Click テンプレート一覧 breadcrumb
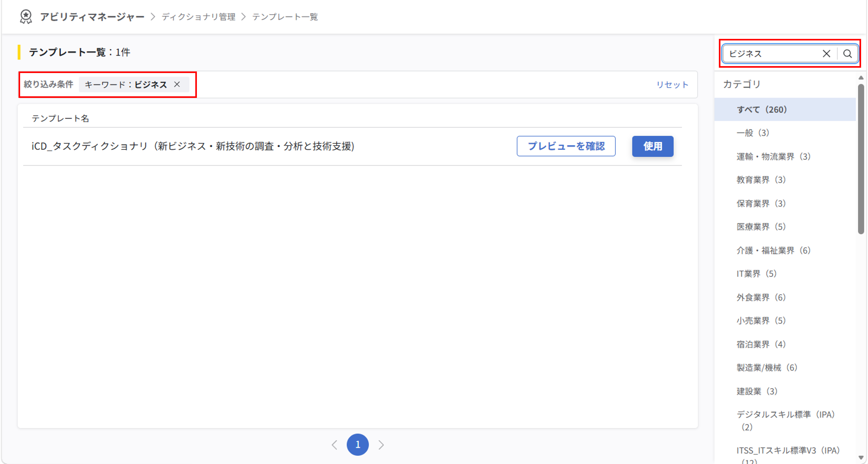The width and height of the screenshot is (868, 464). (x=285, y=17)
